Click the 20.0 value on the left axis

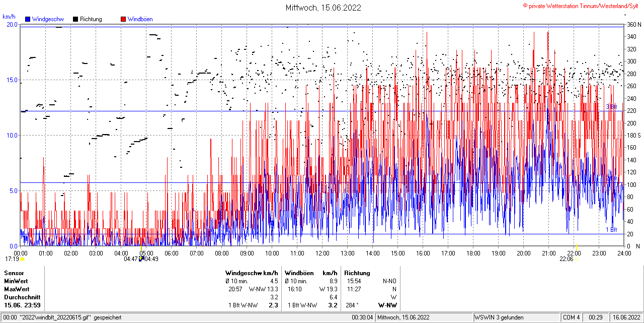tap(12, 24)
